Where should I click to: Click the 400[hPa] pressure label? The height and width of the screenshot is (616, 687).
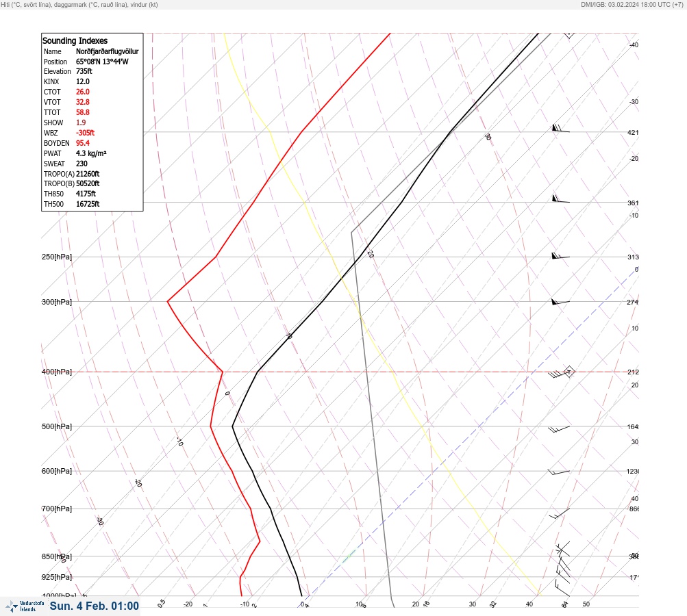tap(57, 372)
